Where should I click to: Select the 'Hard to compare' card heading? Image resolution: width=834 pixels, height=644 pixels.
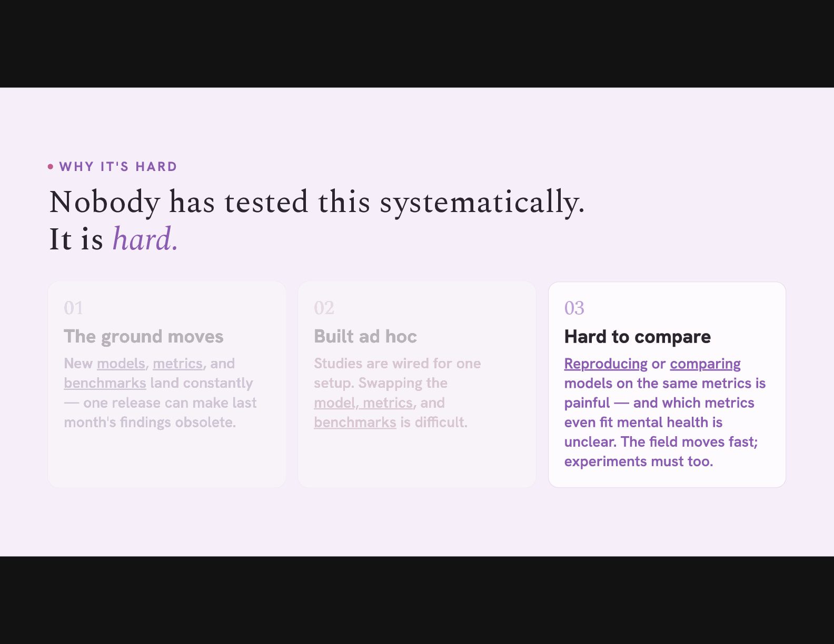[637, 337]
